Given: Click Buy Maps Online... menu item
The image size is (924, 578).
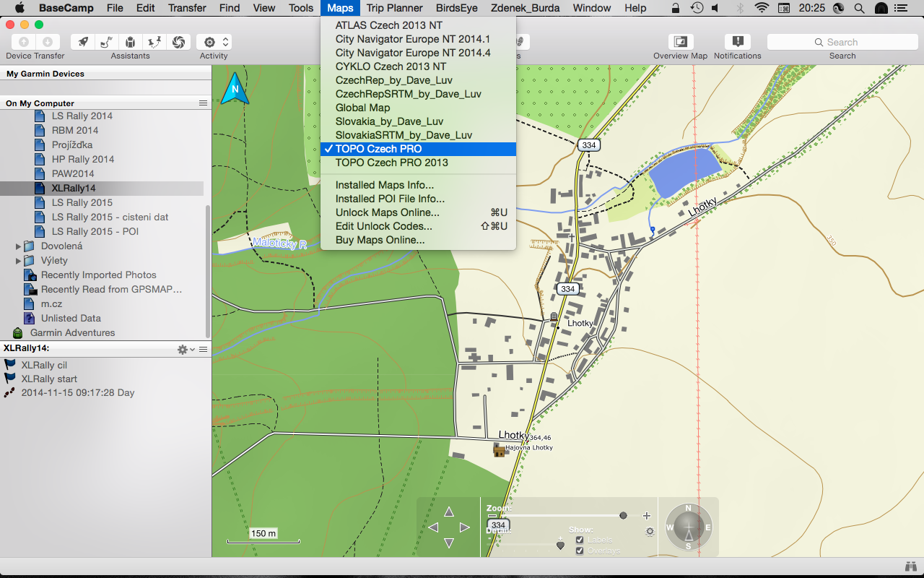Looking at the screenshot, I should [x=419, y=240].
